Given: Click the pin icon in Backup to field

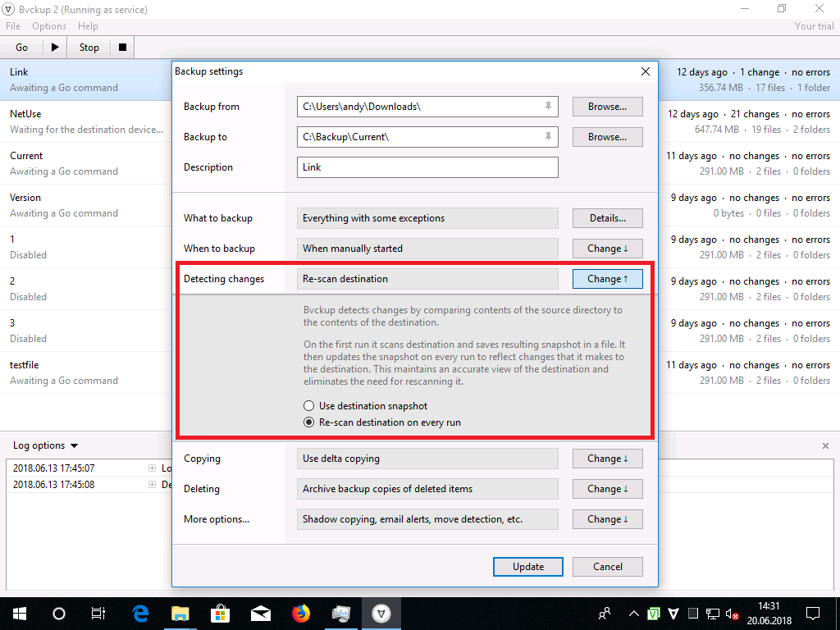Looking at the screenshot, I should pyautogui.click(x=548, y=137).
